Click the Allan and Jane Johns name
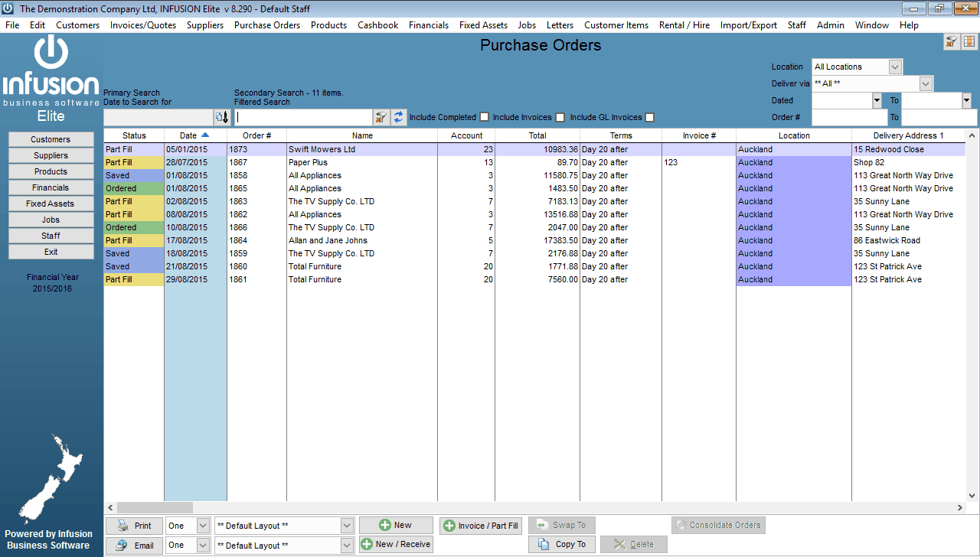Image resolution: width=980 pixels, height=557 pixels. (x=328, y=240)
